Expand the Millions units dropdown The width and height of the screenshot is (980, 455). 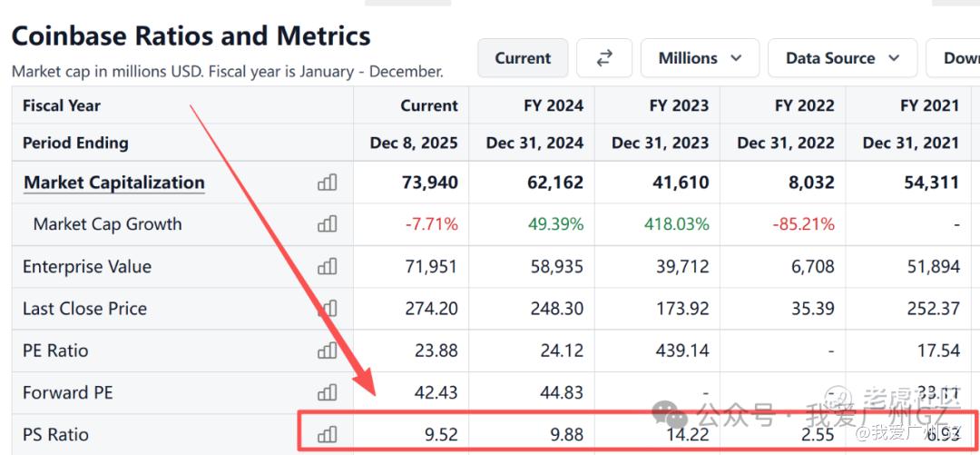click(x=700, y=58)
